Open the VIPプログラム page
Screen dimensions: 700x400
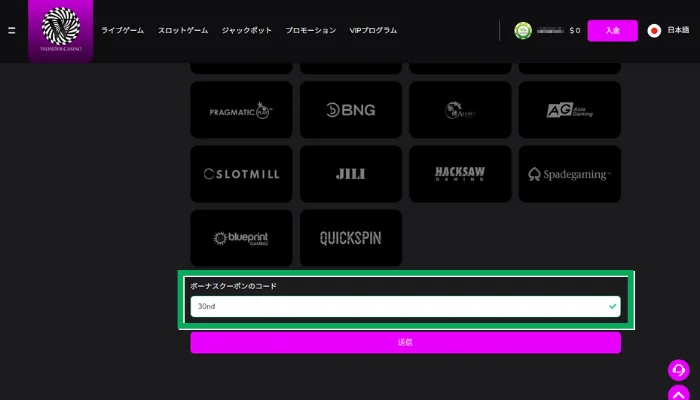coord(373,30)
